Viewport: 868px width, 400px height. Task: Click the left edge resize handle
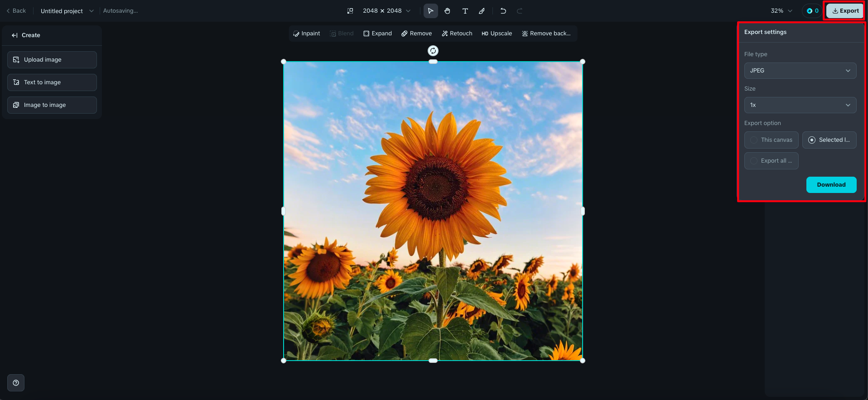tap(284, 211)
